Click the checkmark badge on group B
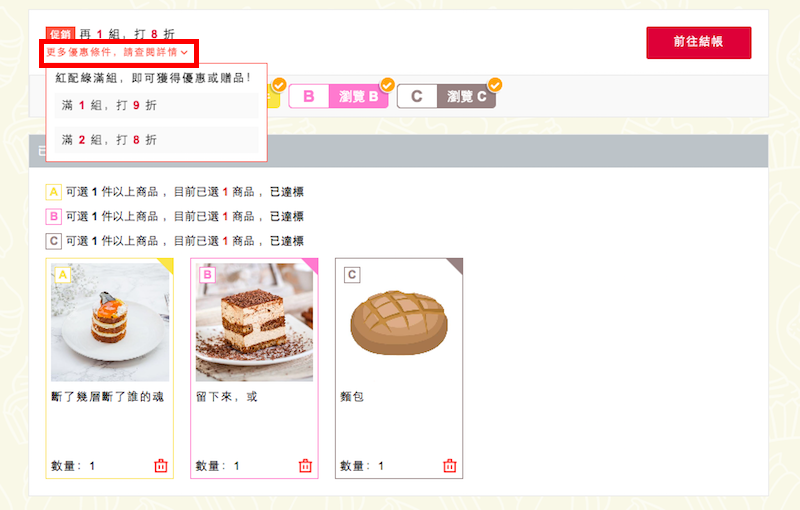Screen dimensions: 800x510 pyautogui.click(x=388, y=84)
